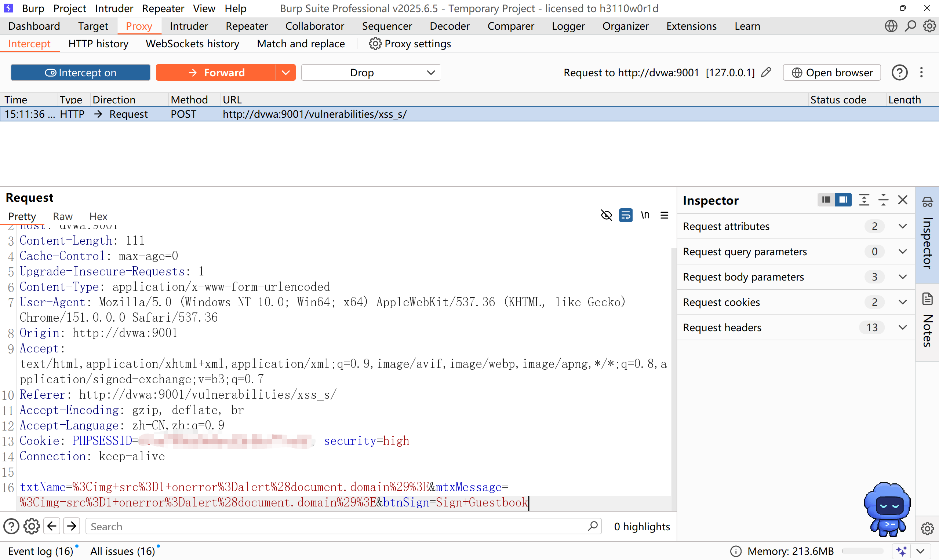Viewport: 939px width, 560px height.
Task: Expand the Request attributes section
Action: [x=796, y=226]
